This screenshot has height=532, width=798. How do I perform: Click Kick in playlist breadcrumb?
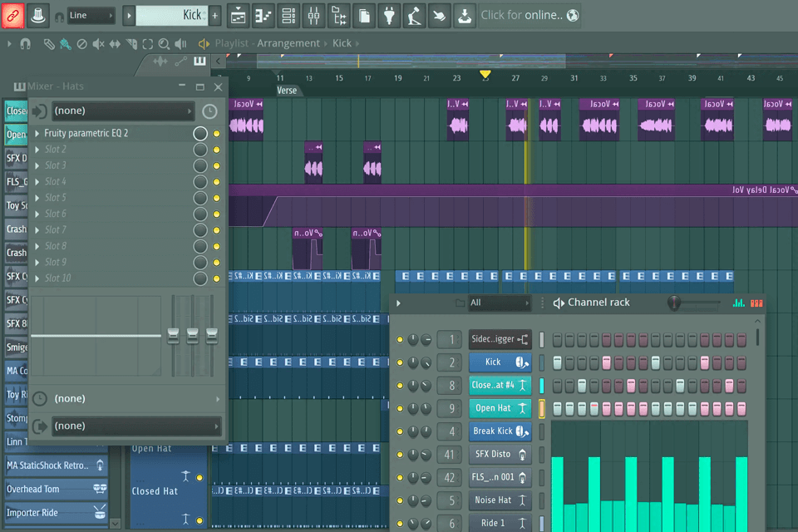tap(342, 43)
